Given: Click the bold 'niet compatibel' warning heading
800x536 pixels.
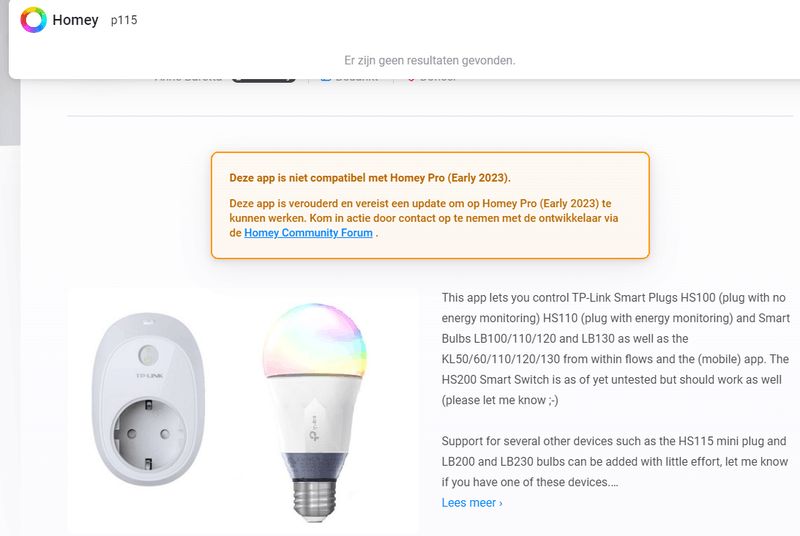Looking at the screenshot, I should tap(370, 178).
